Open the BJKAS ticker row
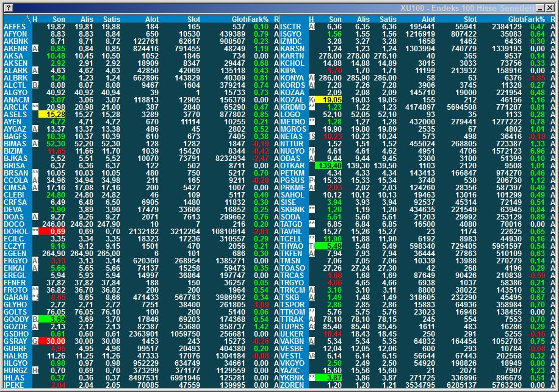The width and height of the screenshot is (559, 392). [15, 158]
